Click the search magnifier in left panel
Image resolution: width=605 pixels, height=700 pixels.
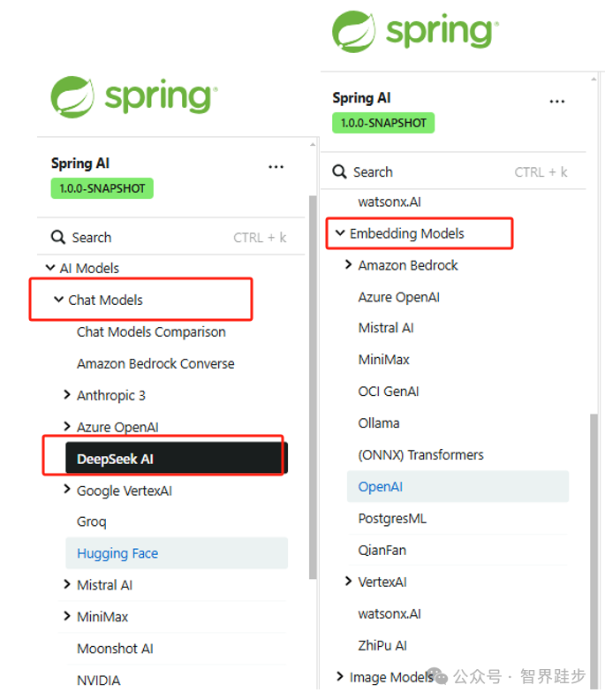[x=58, y=237]
